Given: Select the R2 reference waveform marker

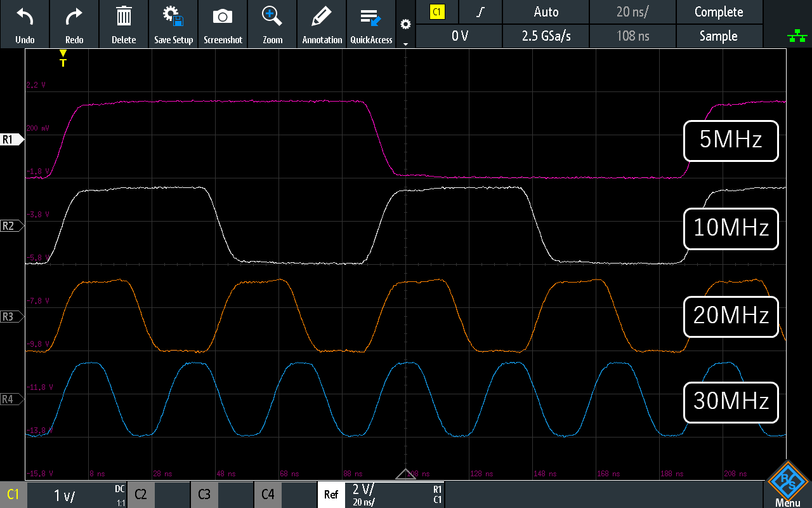Looking at the screenshot, I should pos(11,225).
